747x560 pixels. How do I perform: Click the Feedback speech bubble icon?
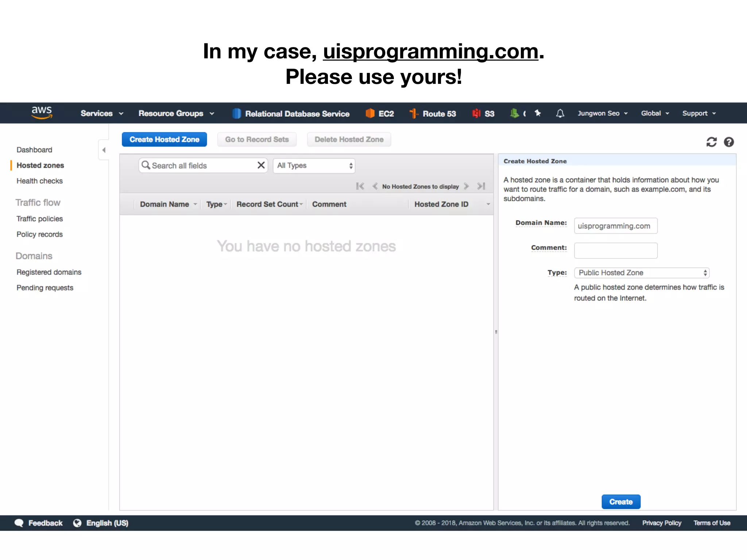click(19, 523)
